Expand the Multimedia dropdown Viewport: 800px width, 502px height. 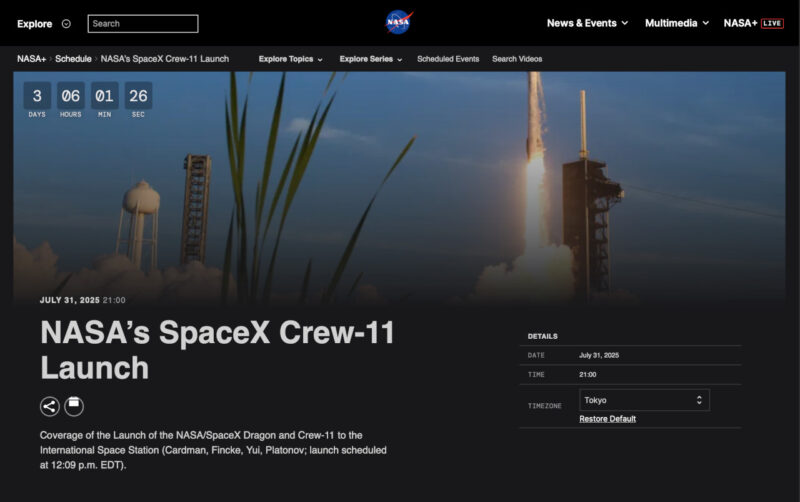(677, 23)
